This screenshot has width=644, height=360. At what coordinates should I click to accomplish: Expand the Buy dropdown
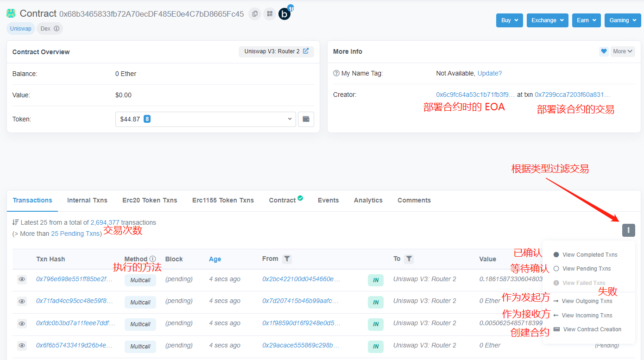pos(509,20)
